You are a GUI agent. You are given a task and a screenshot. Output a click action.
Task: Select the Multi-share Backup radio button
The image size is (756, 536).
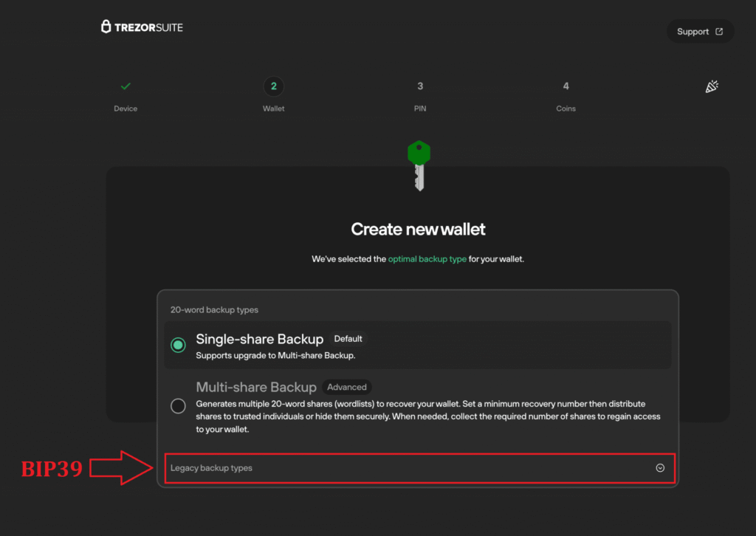click(178, 406)
